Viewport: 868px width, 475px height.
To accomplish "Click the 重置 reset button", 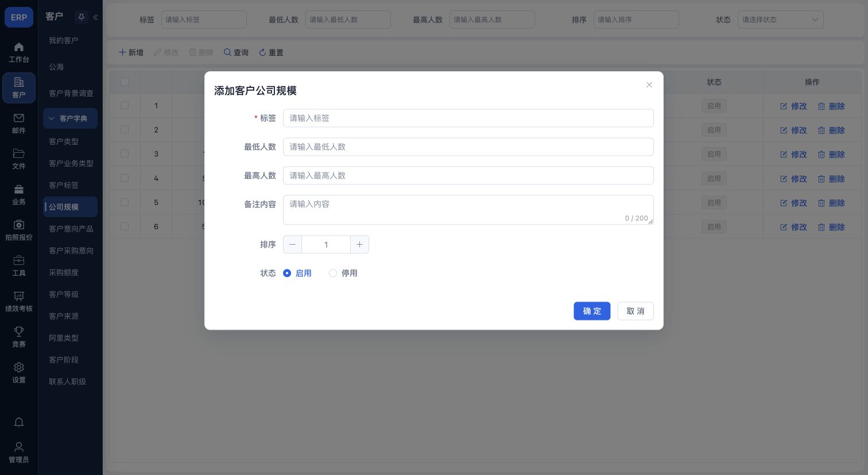I will pyautogui.click(x=271, y=52).
